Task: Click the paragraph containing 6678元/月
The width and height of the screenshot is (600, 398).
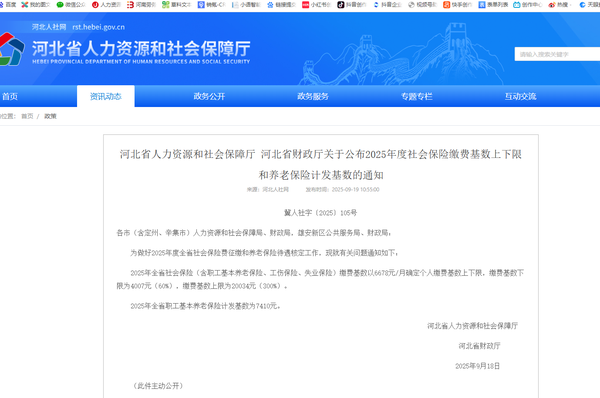Action: coord(320,279)
